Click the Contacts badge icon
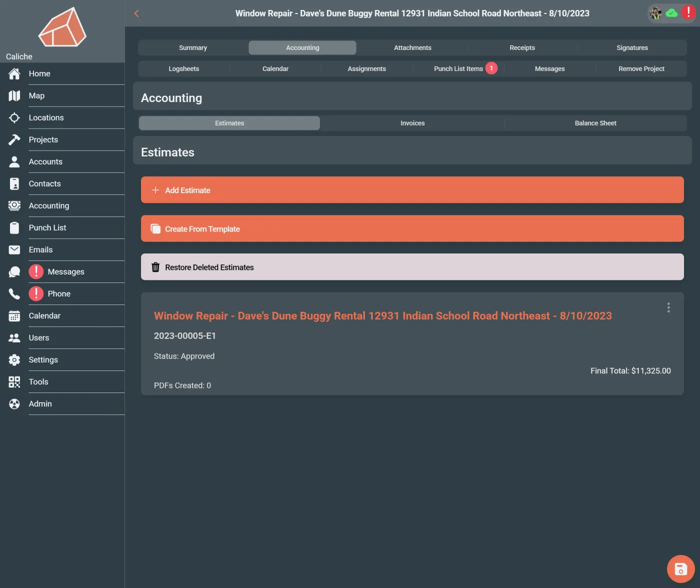The width and height of the screenshot is (700, 588). click(x=14, y=183)
